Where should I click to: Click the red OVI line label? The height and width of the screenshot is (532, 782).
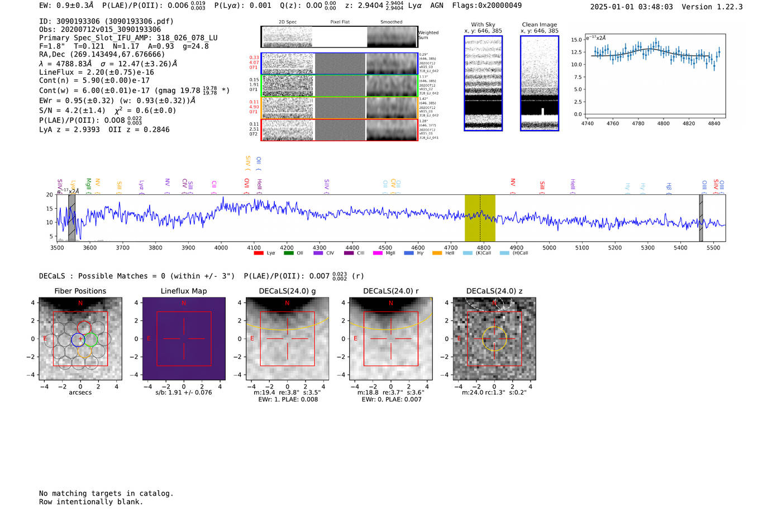(x=246, y=185)
